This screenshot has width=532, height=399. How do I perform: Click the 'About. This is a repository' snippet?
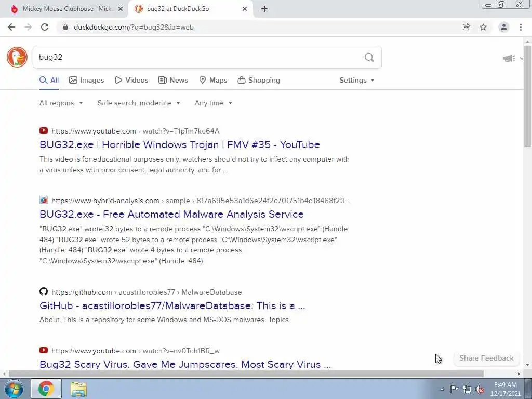pyautogui.click(x=164, y=320)
